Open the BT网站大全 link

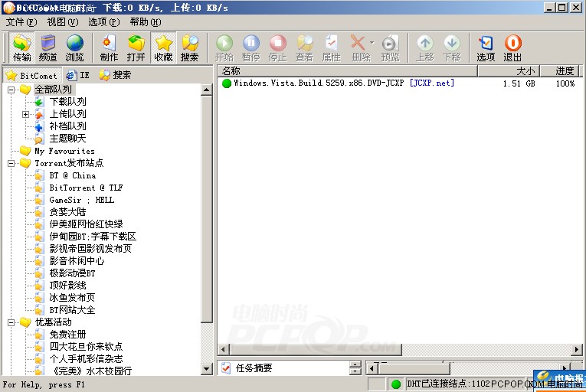pos(72,310)
